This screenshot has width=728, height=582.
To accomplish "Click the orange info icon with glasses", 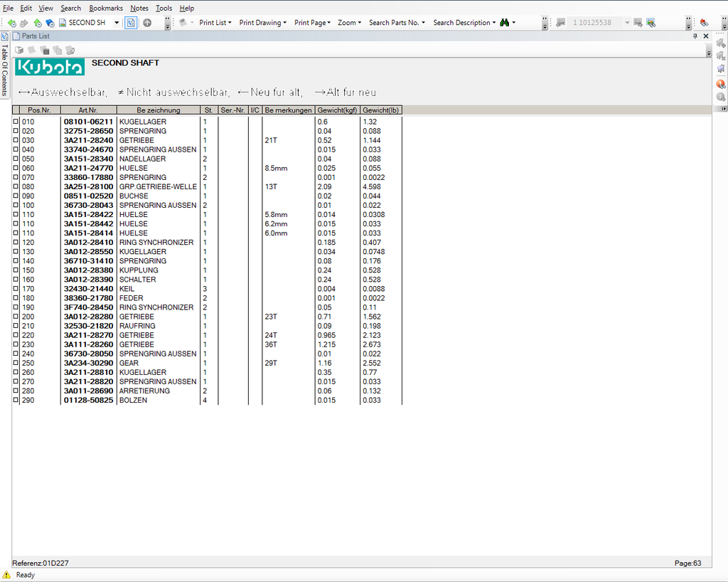I will 721,83.
